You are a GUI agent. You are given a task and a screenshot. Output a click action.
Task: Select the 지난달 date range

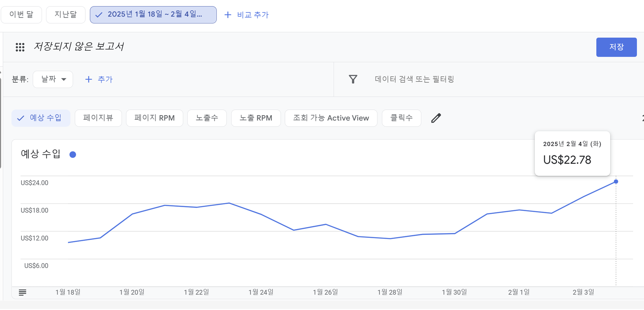(x=66, y=15)
